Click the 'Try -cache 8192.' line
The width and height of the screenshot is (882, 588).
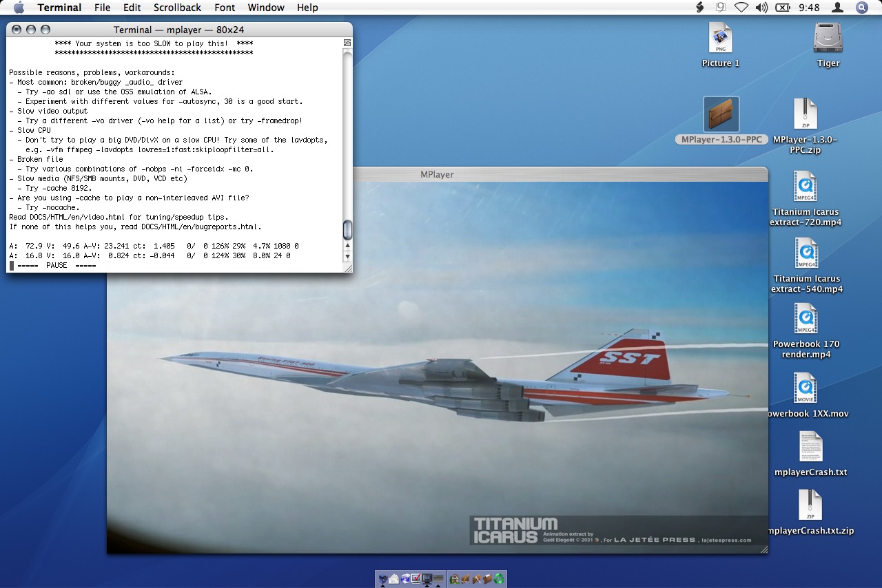click(x=54, y=188)
